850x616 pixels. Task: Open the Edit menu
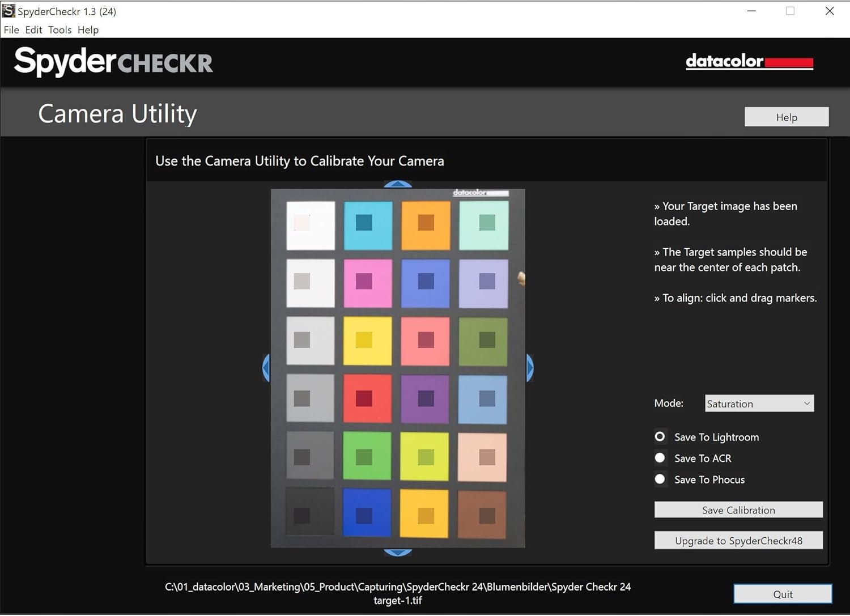pyautogui.click(x=33, y=30)
